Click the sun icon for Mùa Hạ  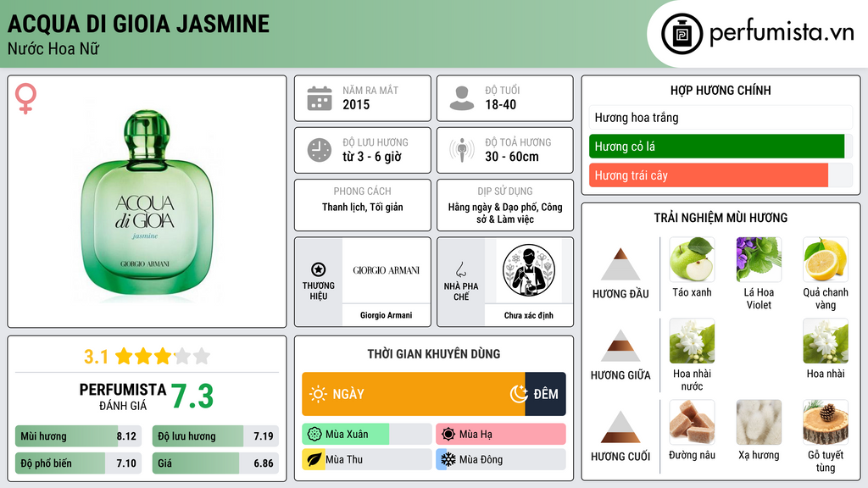[448, 435]
